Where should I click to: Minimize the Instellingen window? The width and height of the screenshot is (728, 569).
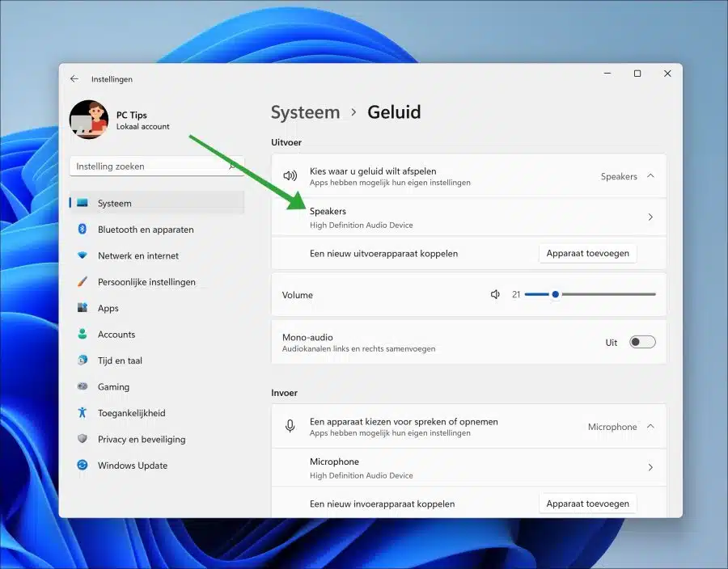tap(607, 74)
